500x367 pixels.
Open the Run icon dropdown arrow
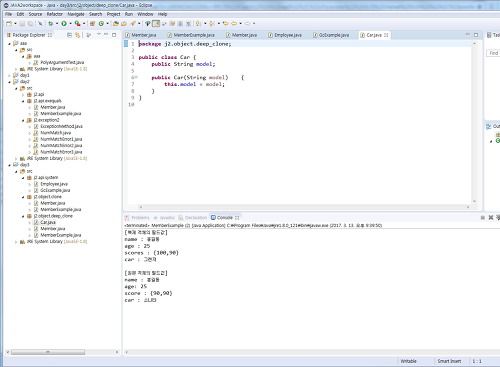click(70, 23)
